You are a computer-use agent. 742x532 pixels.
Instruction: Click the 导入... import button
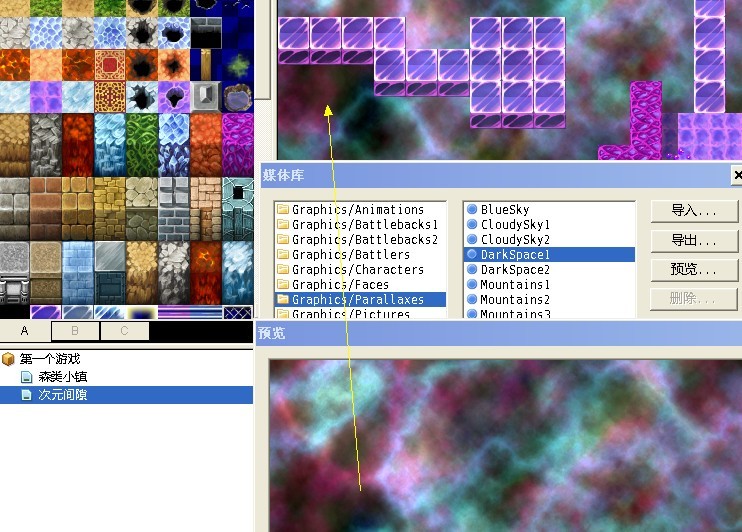click(x=694, y=211)
